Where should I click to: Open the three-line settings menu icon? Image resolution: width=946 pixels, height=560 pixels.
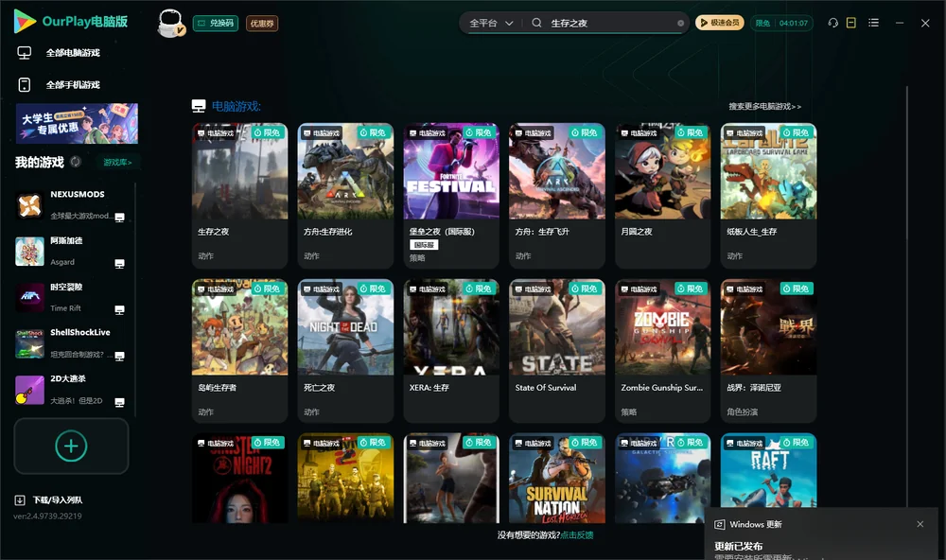(x=873, y=23)
